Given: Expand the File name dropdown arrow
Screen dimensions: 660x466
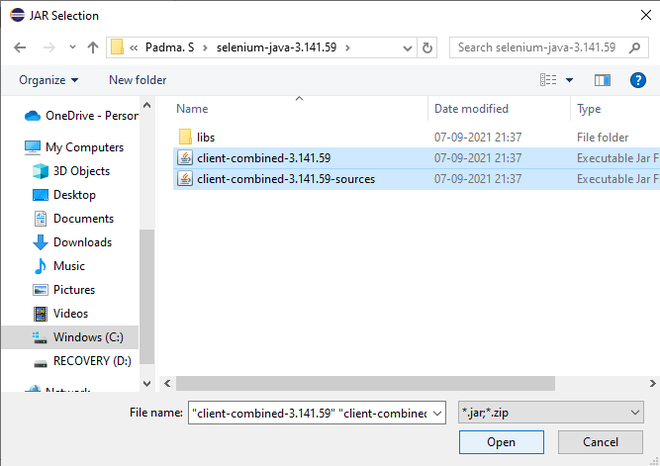Looking at the screenshot, I should click(x=437, y=413).
